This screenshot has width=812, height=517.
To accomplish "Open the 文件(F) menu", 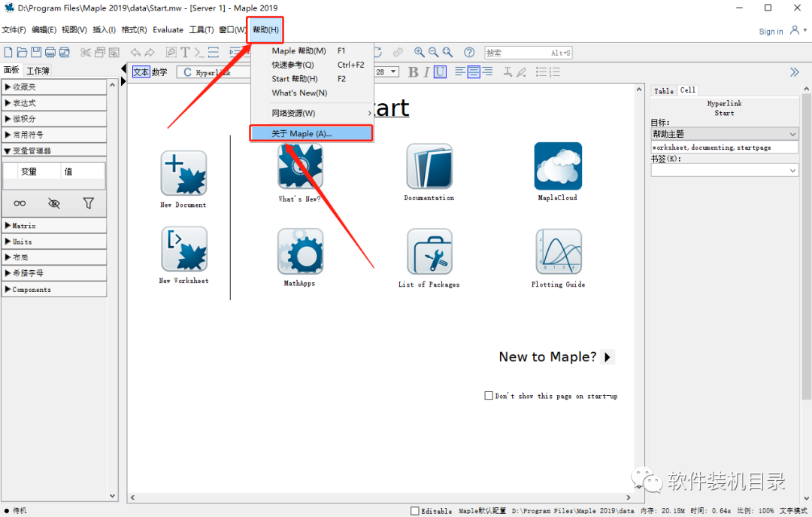I will [x=14, y=29].
